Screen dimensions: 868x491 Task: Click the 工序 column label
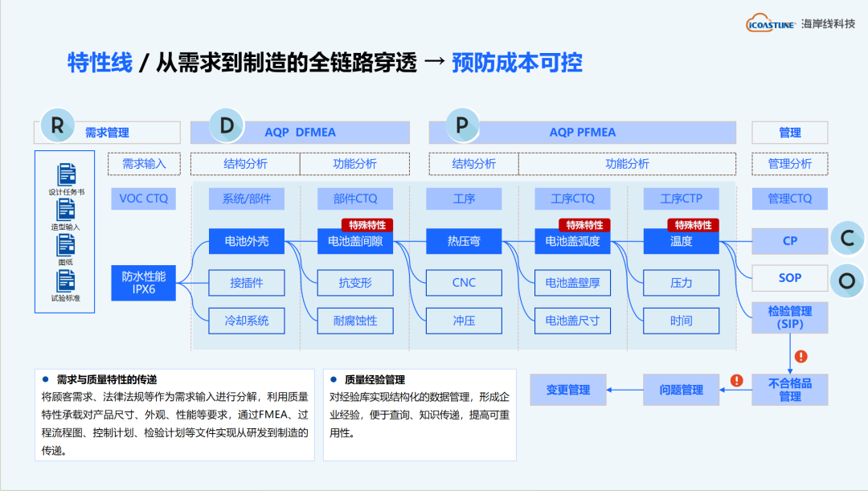point(464,198)
